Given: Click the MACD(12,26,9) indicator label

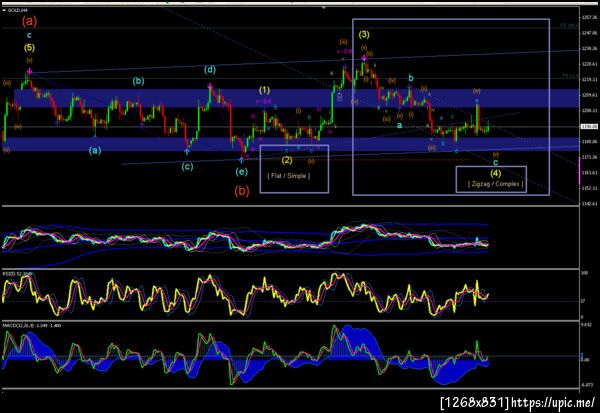Looking at the screenshot, I should click(x=32, y=325).
